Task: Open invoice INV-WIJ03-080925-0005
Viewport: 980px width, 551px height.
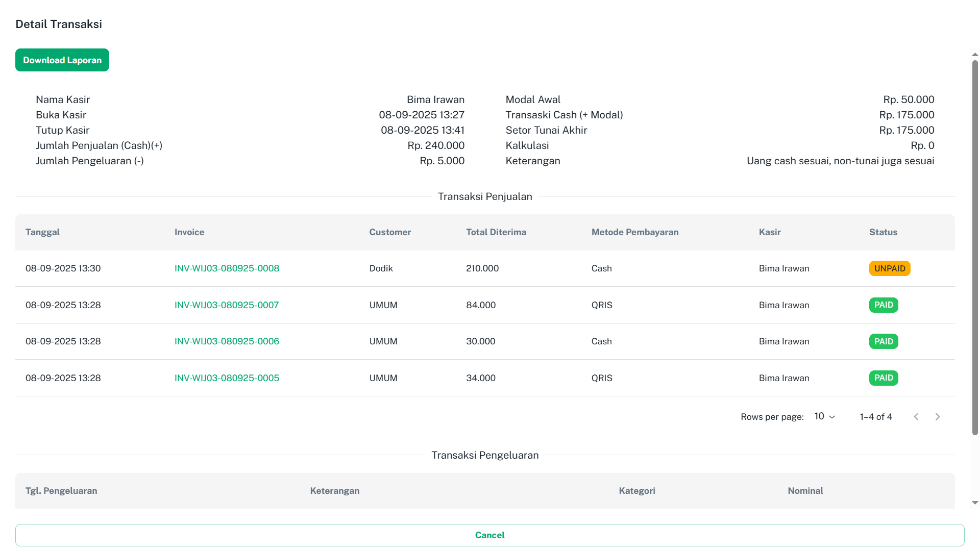Action: coord(227,378)
